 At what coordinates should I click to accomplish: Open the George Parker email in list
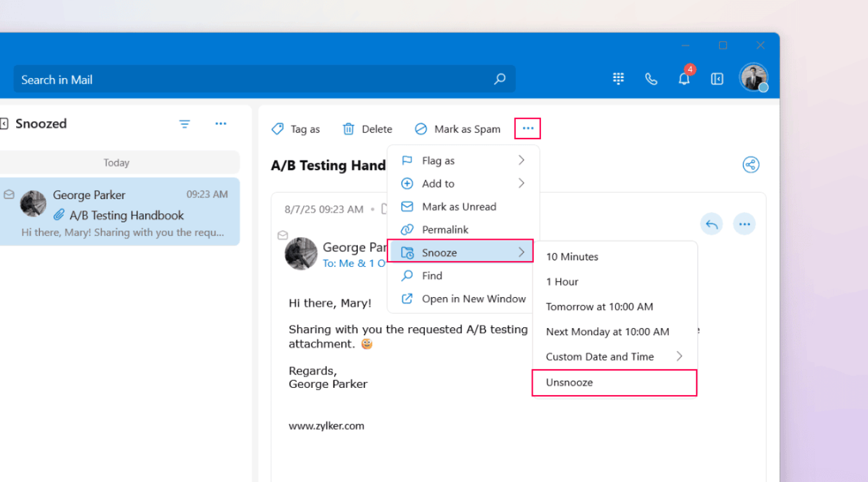pos(120,212)
